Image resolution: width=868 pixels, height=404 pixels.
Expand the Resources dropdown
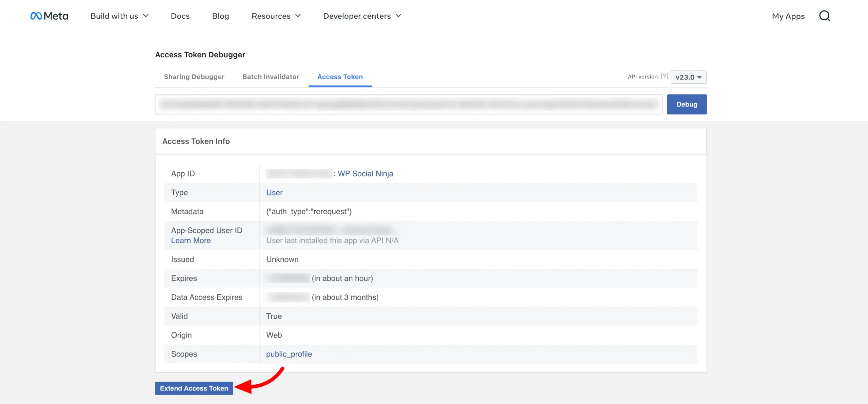276,16
